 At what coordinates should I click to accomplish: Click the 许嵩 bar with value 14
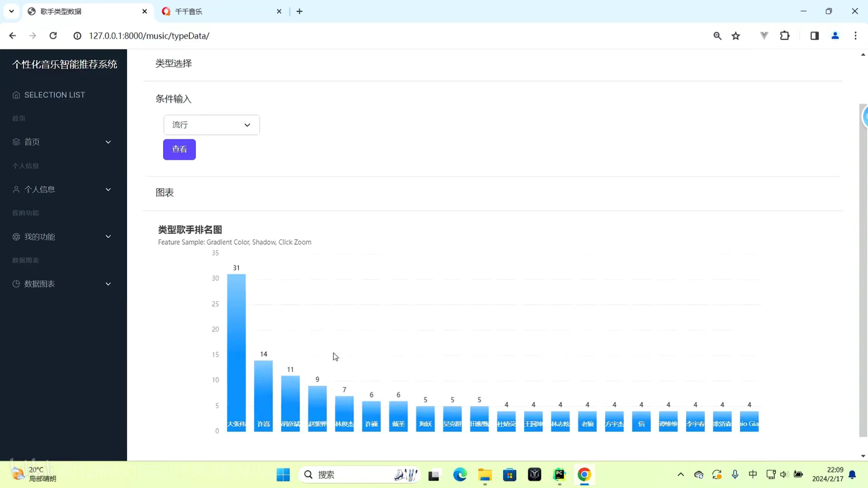tap(263, 396)
